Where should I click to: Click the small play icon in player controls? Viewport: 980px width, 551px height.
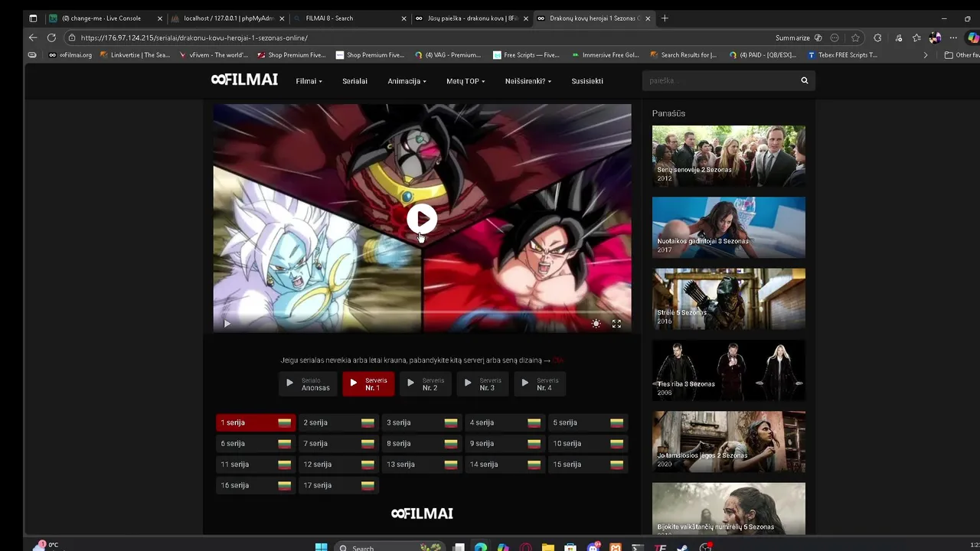pyautogui.click(x=227, y=324)
